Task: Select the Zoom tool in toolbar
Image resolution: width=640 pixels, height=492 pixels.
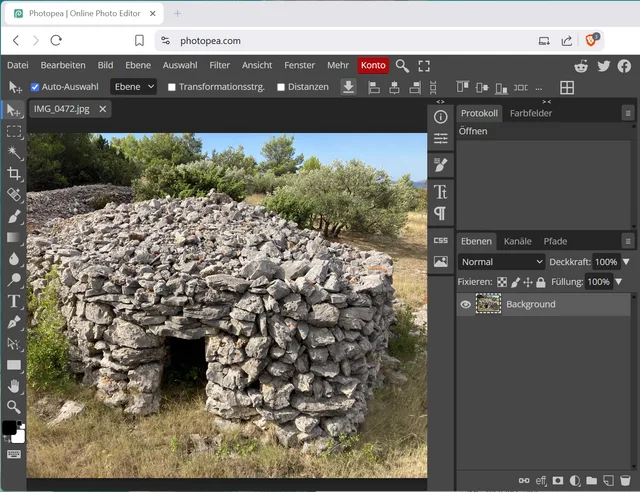Action: click(x=14, y=407)
